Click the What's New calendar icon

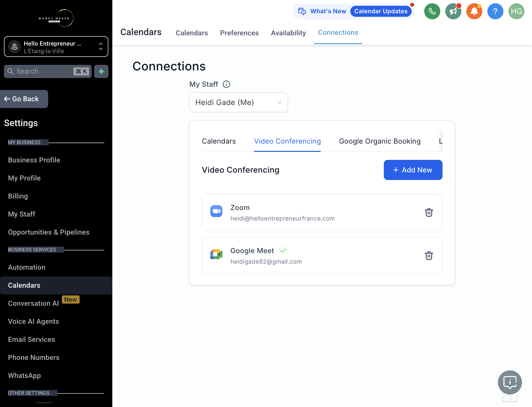(x=302, y=11)
